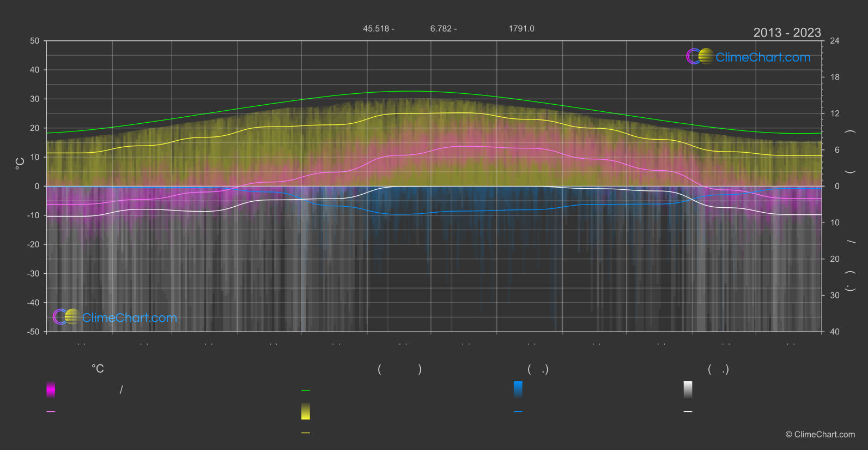Click the pink temperature mean line legend marker
Image resolution: width=868 pixels, height=450 pixels.
[x=51, y=412]
